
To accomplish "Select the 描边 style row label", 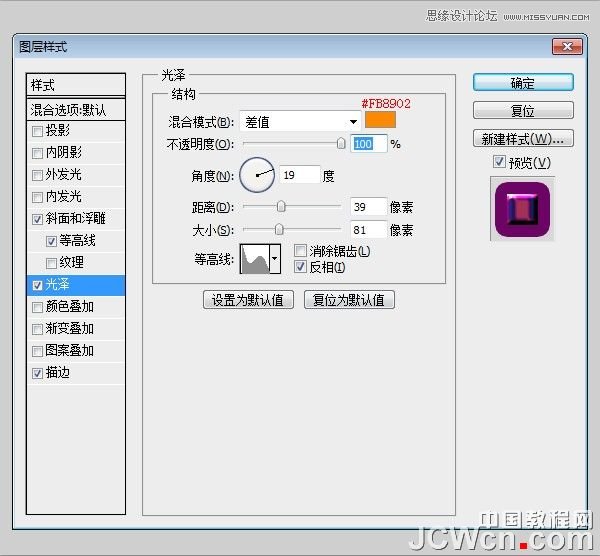I will coord(57,372).
